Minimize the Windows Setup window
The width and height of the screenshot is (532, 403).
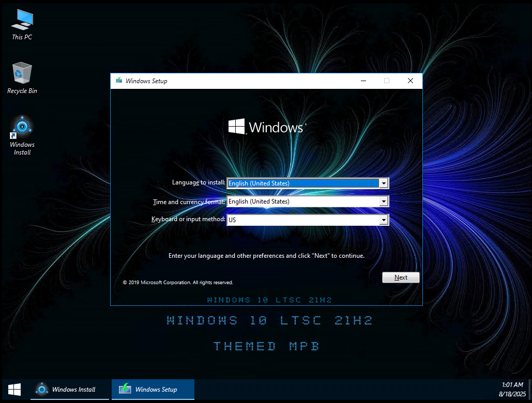point(363,81)
